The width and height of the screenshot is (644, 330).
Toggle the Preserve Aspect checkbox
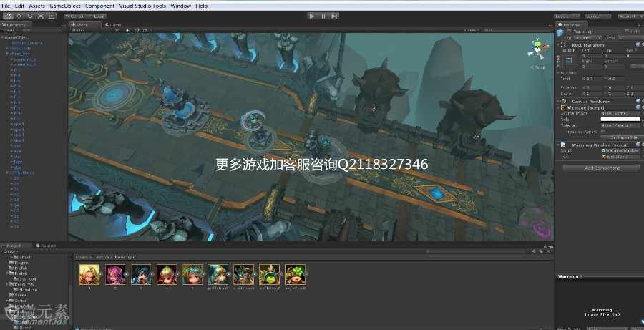[x=603, y=132]
